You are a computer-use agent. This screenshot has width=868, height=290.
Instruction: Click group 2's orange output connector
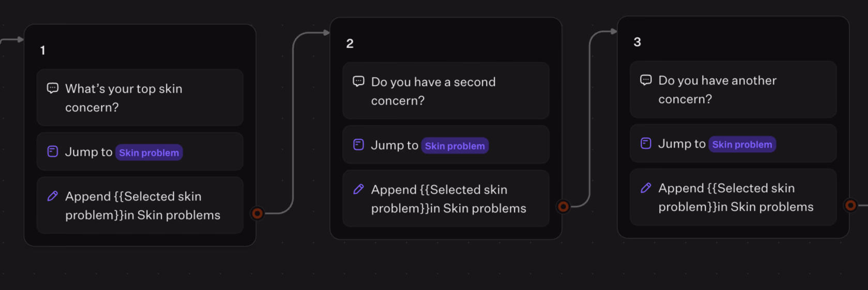click(563, 206)
